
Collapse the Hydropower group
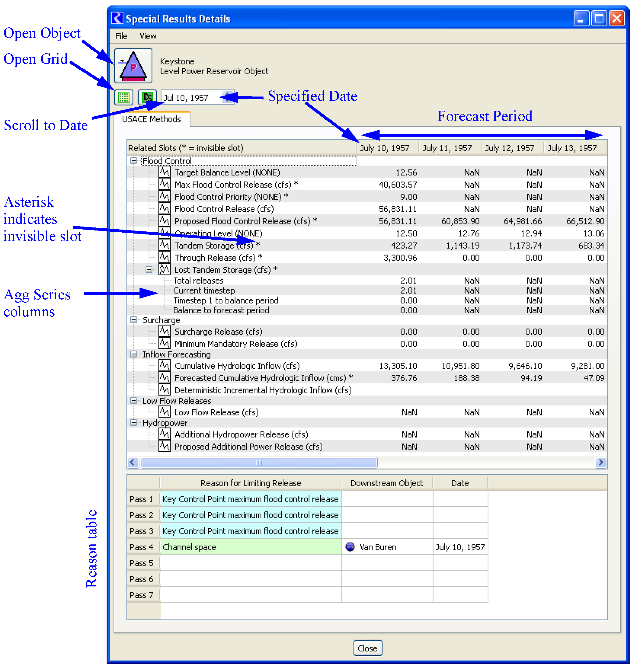pyautogui.click(x=134, y=423)
